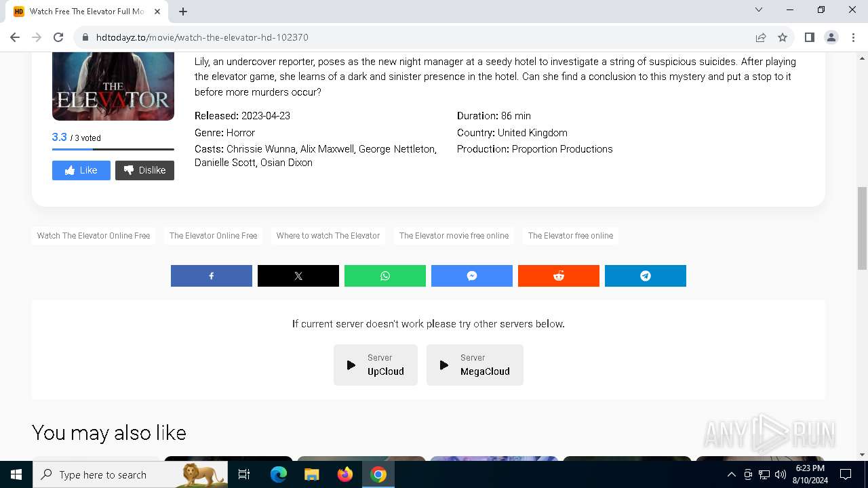Viewport: 868px width, 488px height.
Task: Open Chrome's three-dot menu
Action: click(853, 37)
